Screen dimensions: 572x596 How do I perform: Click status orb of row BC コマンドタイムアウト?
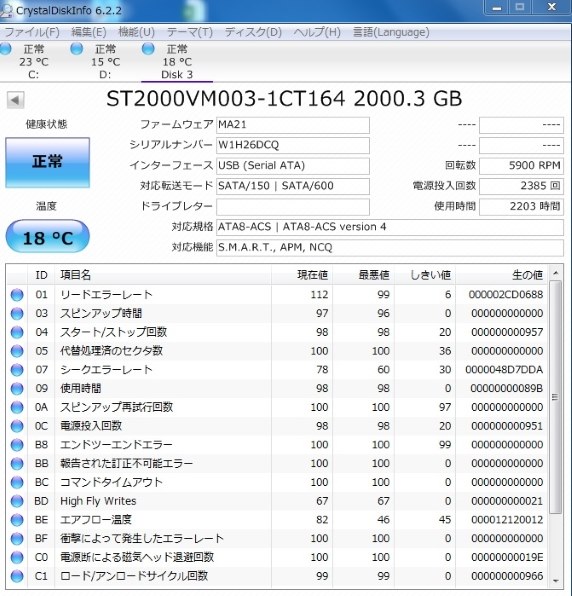pos(17,482)
